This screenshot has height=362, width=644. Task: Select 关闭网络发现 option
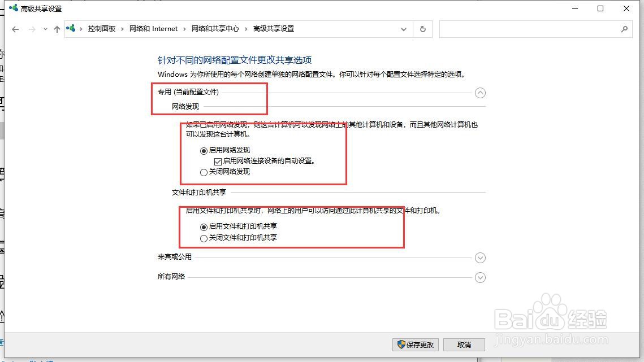204,172
